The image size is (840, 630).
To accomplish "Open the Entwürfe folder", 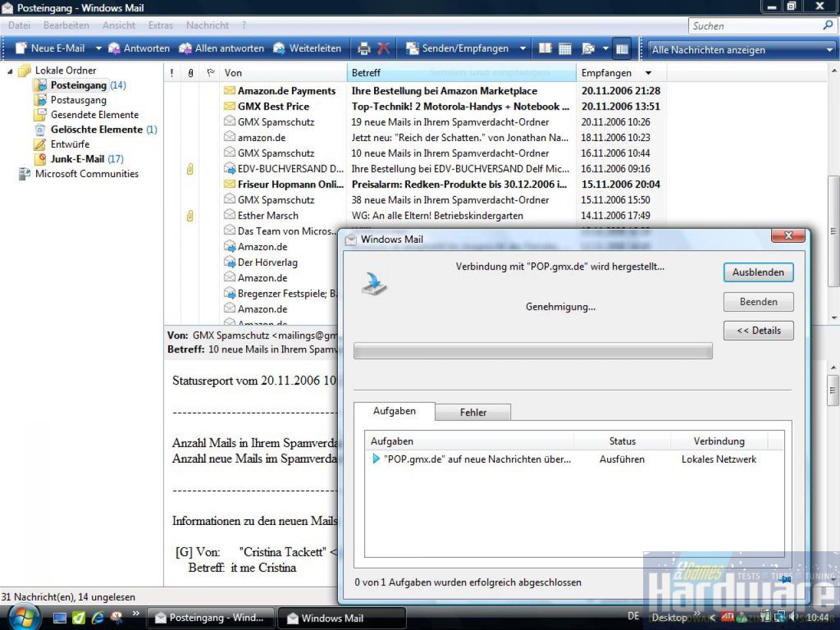I will click(x=70, y=144).
